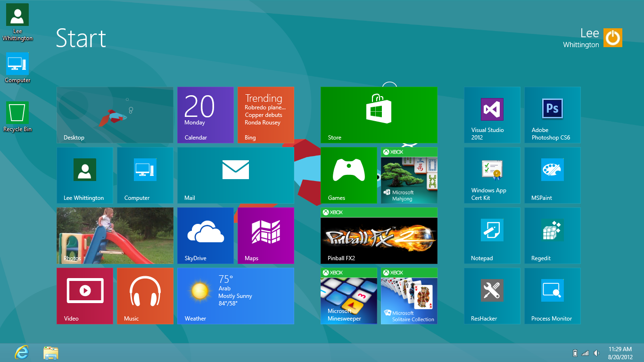Click the orange power button
644x362 pixels.
click(613, 38)
